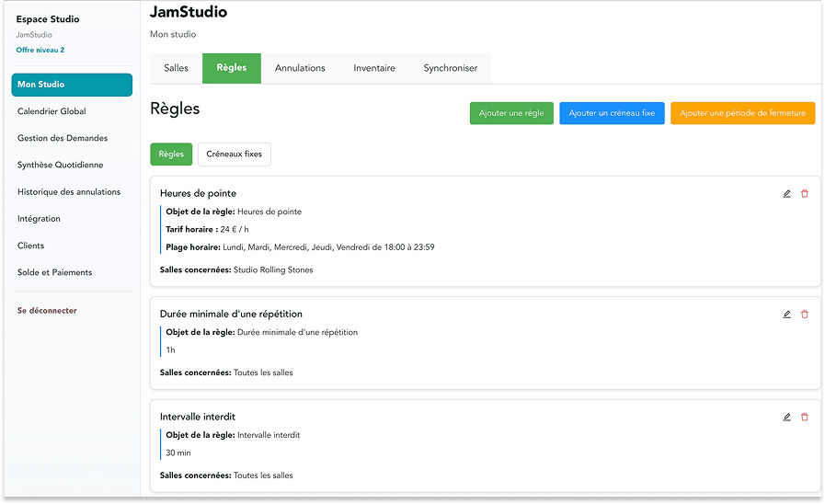View Historique des annulations
The image size is (825, 504).
pos(69,191)
